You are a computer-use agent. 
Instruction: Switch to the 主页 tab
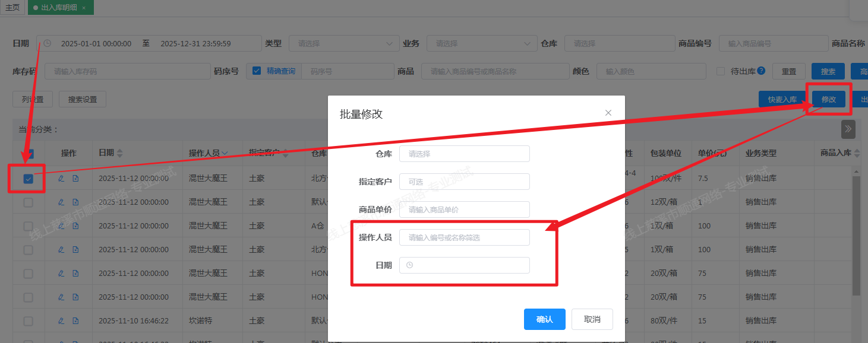point(12,8)
